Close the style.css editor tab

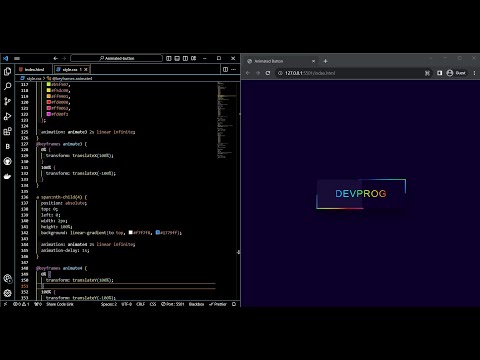86,69
